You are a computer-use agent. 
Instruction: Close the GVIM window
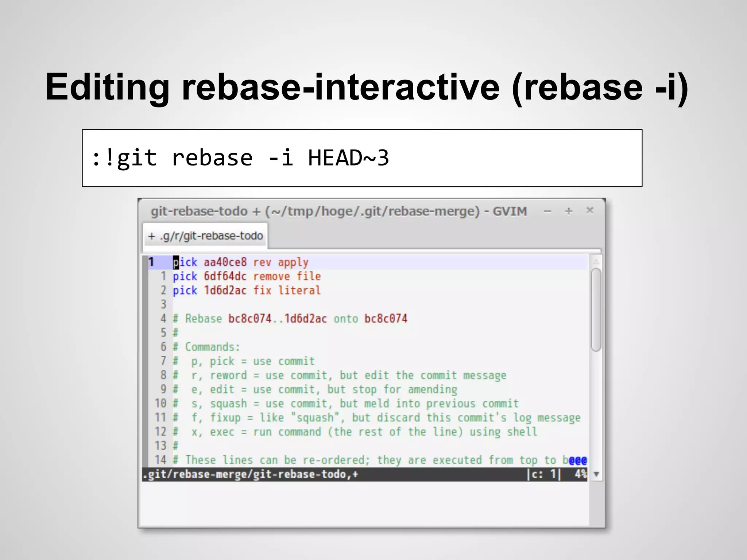tap(590, 210)
